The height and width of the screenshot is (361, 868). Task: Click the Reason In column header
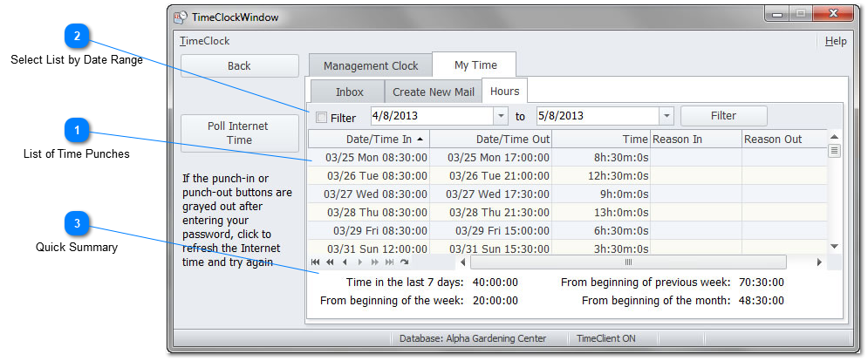point(696,139)
